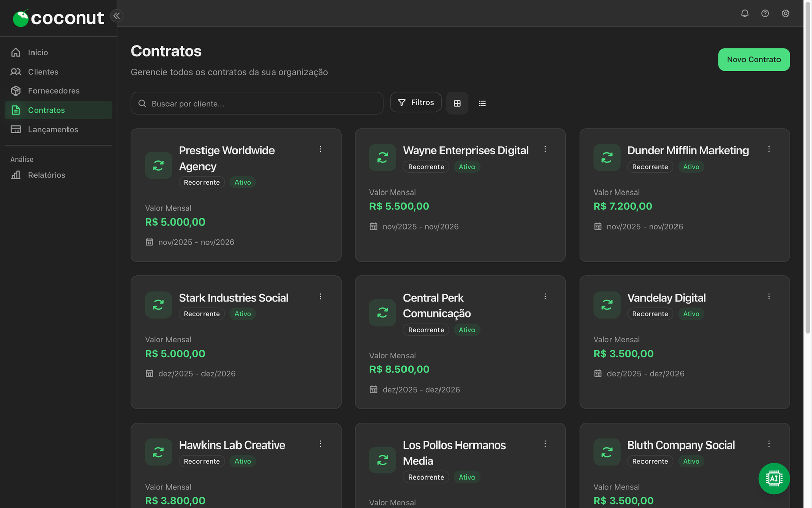Click recurring icon on Bluth Company Social card
Viewport: 812px width, 508px height.
click(x=607, y=452)
